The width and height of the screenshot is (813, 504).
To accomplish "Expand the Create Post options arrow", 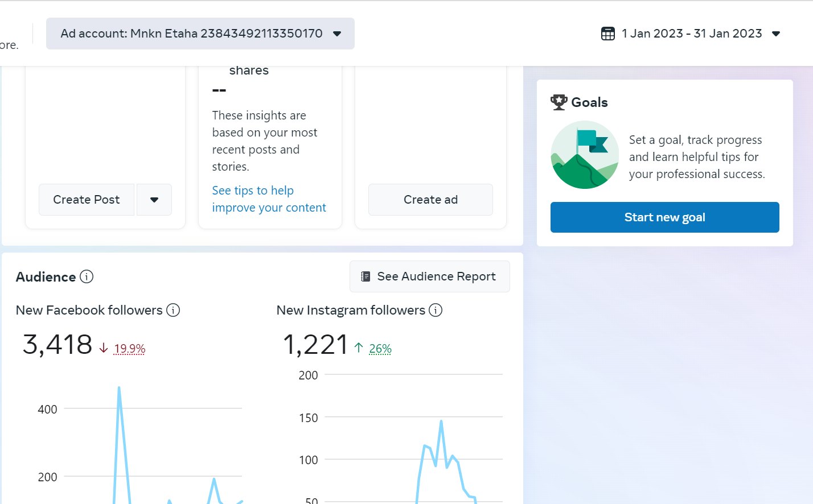I will pos(154,200).
